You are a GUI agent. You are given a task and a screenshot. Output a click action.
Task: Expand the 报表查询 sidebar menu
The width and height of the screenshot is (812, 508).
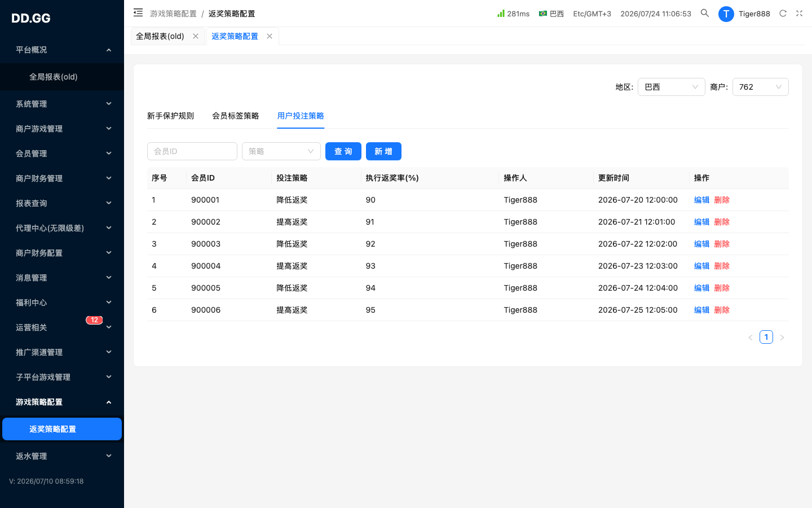point(62,203)
